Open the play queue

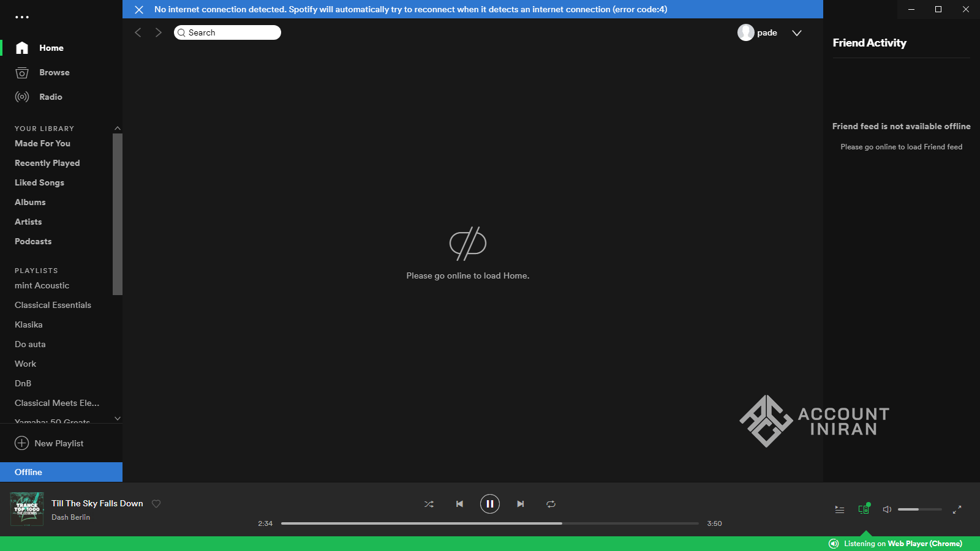coord(840,509)
